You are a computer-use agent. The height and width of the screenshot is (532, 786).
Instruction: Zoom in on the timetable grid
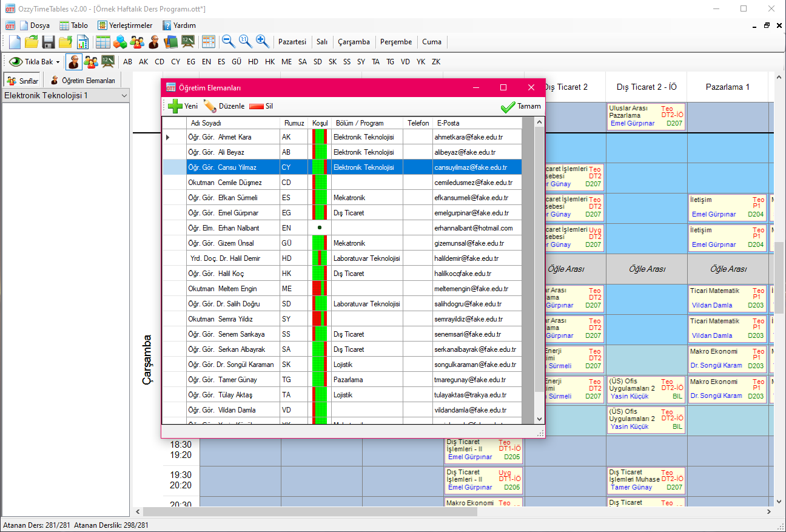pyautogui.click(x=261, y=41)
